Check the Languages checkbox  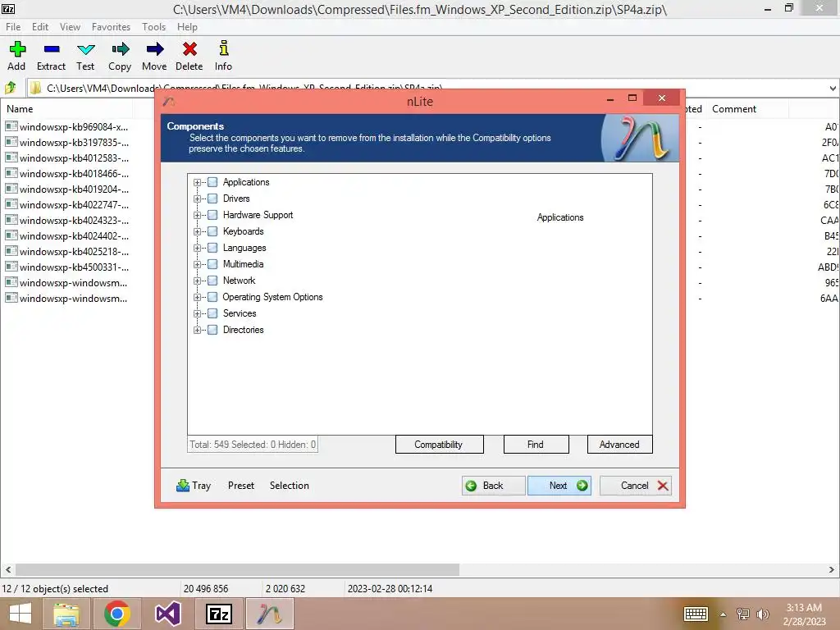tap(212, 248)
